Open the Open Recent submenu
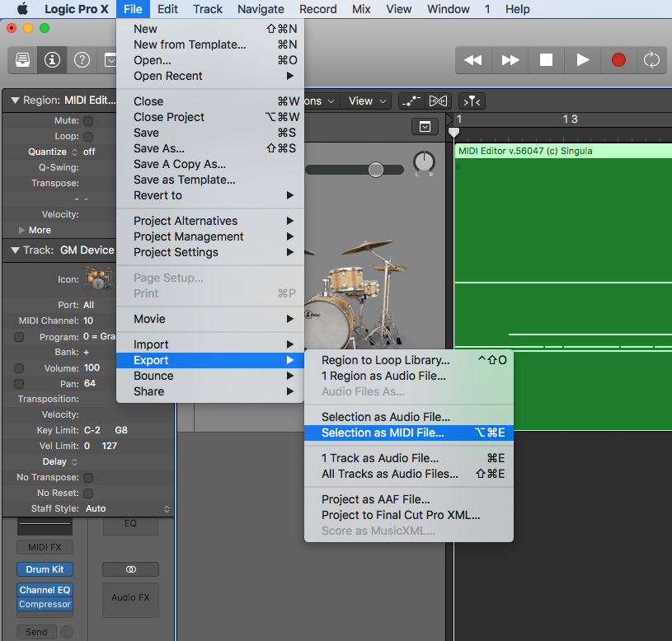The image size is (672, 641). click(x=210, y=76)
